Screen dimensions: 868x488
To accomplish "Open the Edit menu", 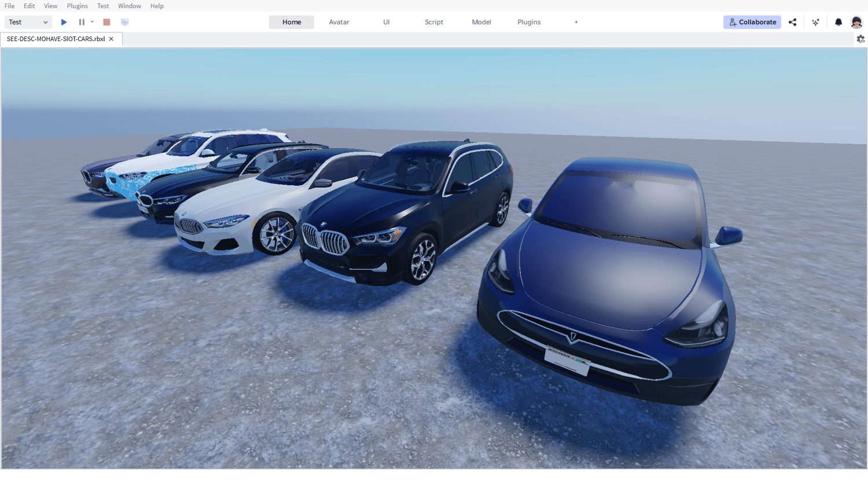I will pos(30,6).
